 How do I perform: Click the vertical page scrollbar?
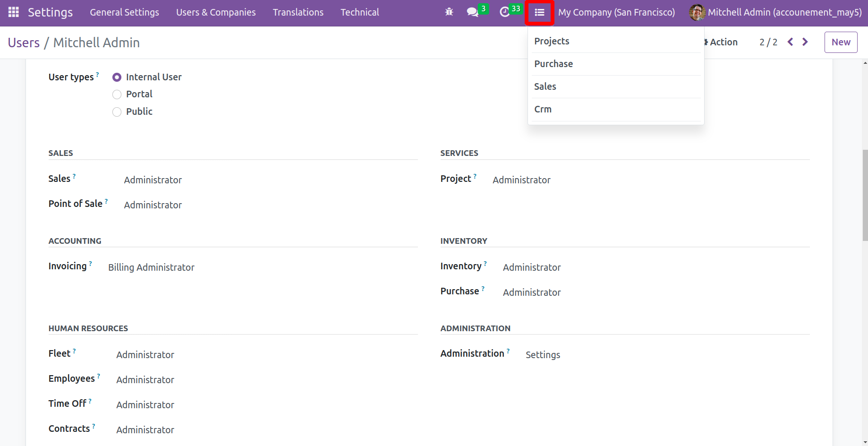pyautogui.click(x=865, y=195)
